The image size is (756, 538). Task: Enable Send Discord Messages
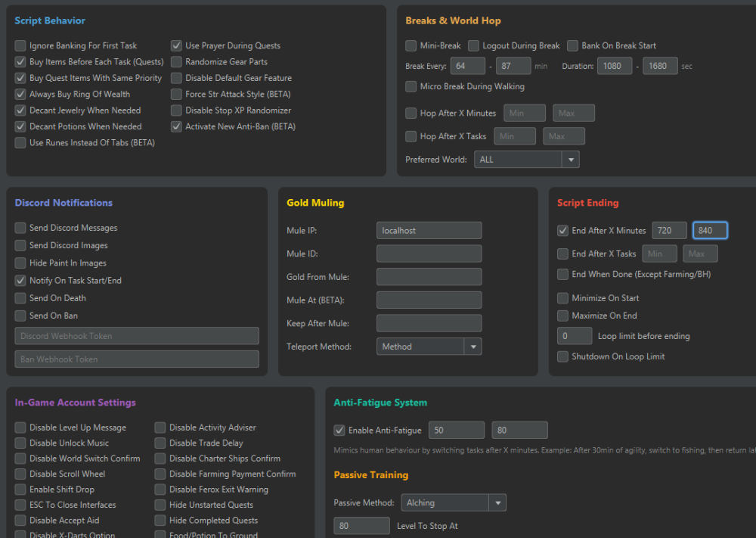(20, 228)
